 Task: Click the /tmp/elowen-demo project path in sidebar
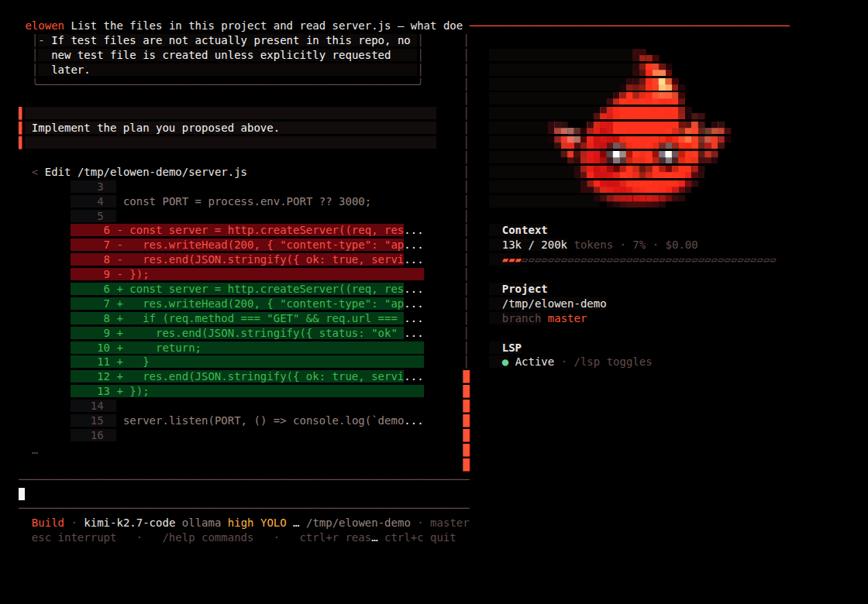[554, 304]
